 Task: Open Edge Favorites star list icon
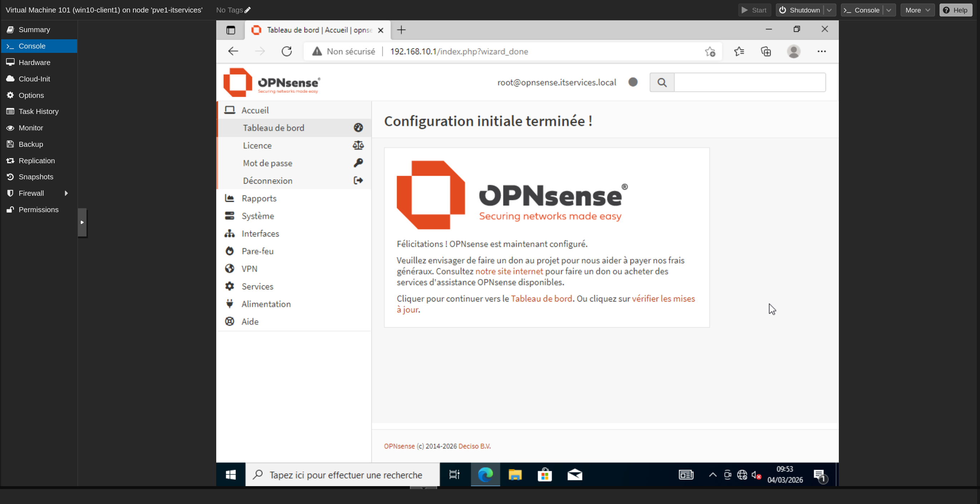coord(739,51)
